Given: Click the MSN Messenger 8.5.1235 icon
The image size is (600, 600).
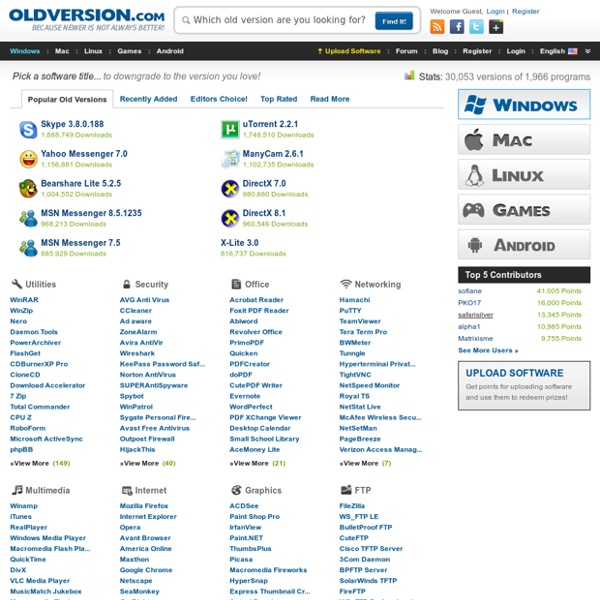Looking at the screenshot, I should click(x=28, y=218).
